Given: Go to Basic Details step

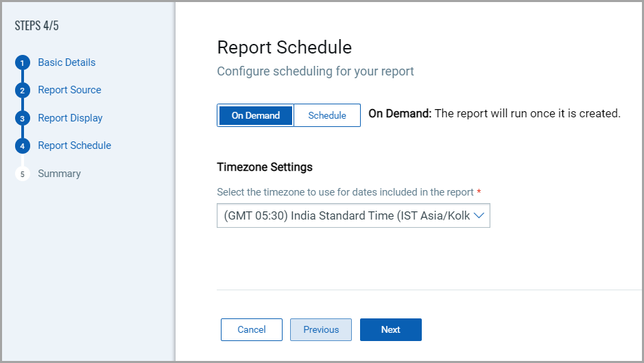Looking at the screenshot, I should coord(67,62).
